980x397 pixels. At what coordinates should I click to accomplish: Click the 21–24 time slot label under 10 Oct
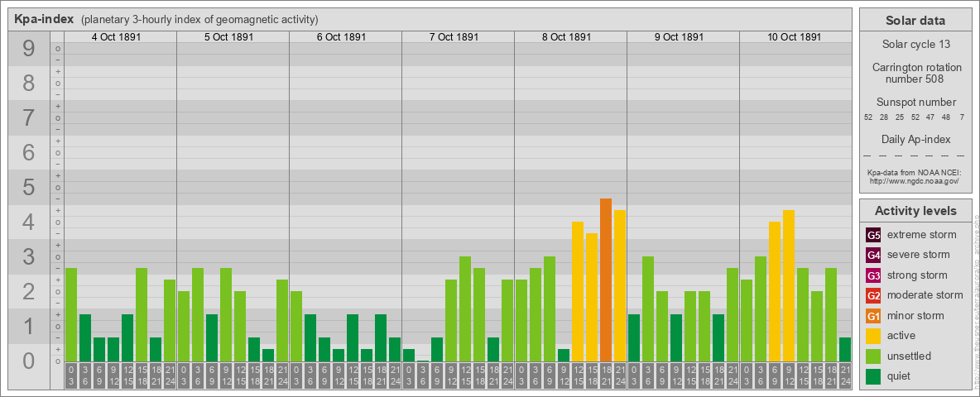click(844, 375)
